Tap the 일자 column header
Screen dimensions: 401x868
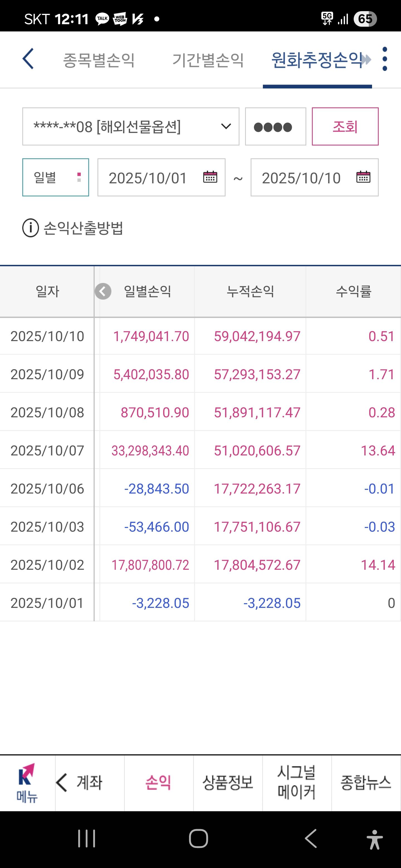(x=47, y=292)
